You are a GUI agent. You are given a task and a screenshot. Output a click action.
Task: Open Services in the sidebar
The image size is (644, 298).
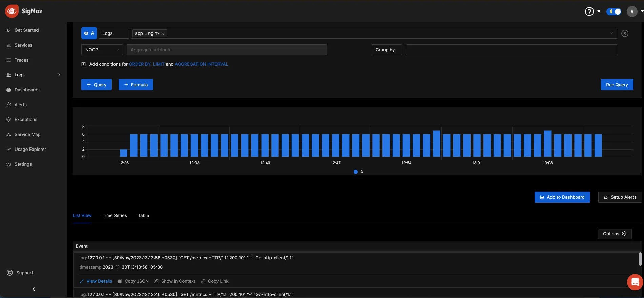click(23, 45)
